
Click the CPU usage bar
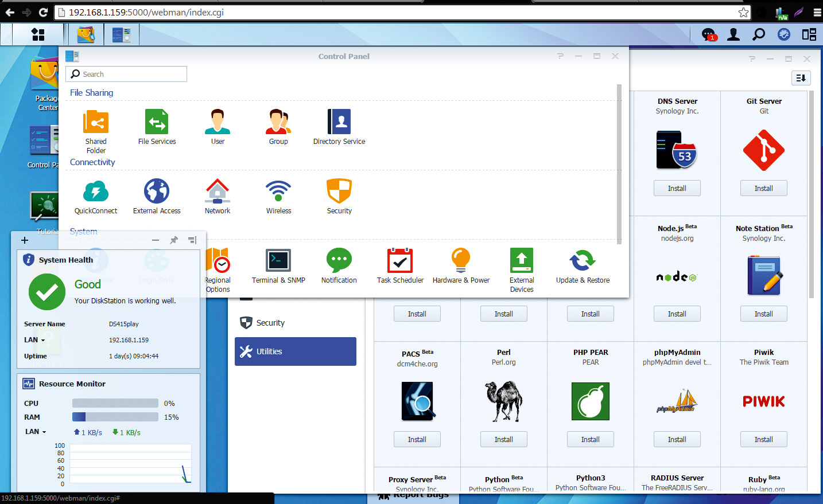(115, 403)
